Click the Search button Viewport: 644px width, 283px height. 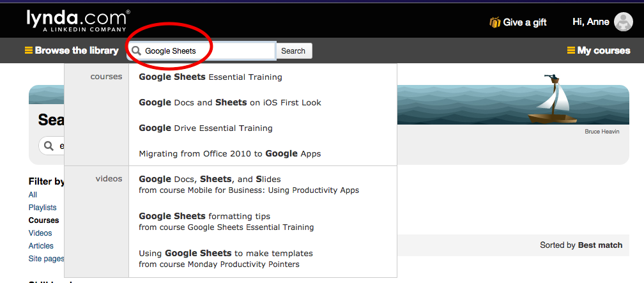pyautogui.click(x=293, y=51)
